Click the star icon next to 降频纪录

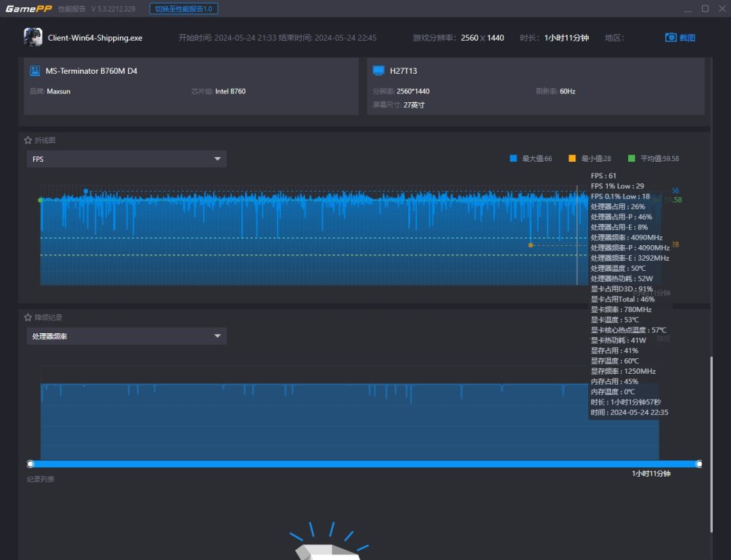coord(28,317)
